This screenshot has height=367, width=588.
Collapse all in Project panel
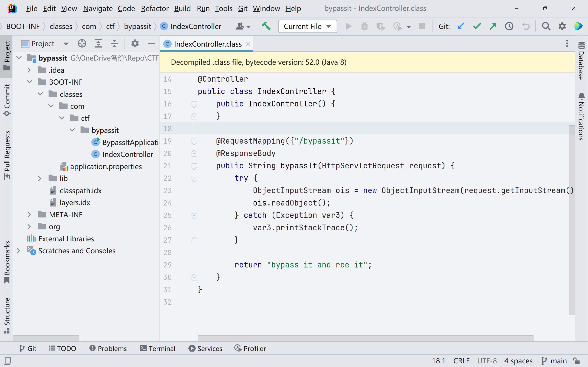tap(114, 44)
